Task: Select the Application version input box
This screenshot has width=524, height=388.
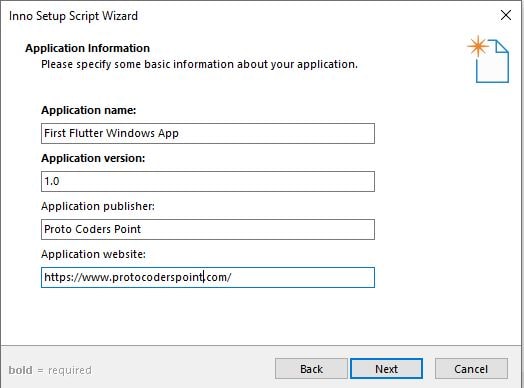Action: (x=208, y=181)
